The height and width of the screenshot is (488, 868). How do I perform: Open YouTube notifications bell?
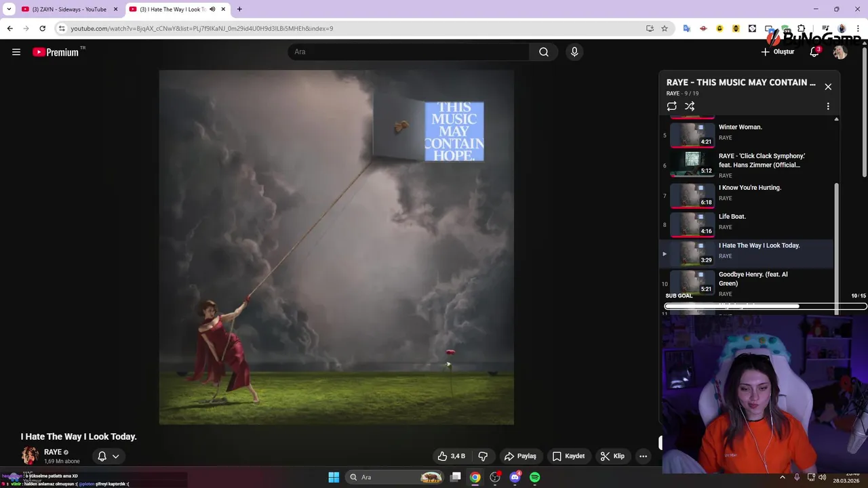coord(814,52)
